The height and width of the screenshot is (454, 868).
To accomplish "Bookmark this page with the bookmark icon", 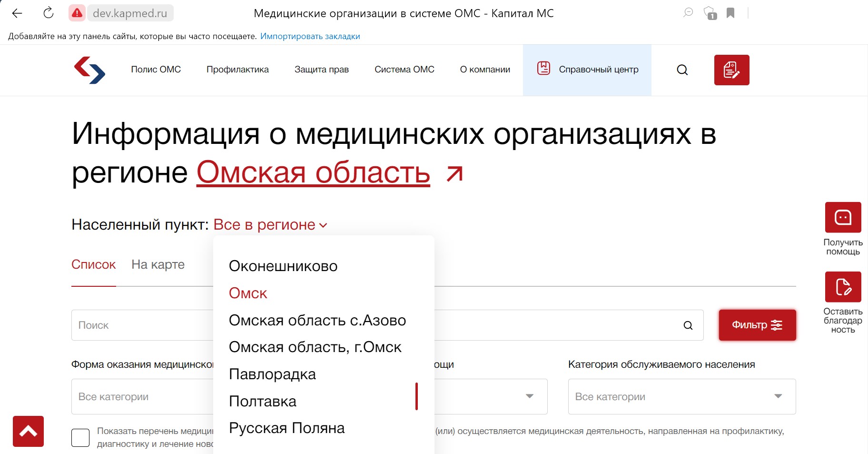I will tap(730, 13).
